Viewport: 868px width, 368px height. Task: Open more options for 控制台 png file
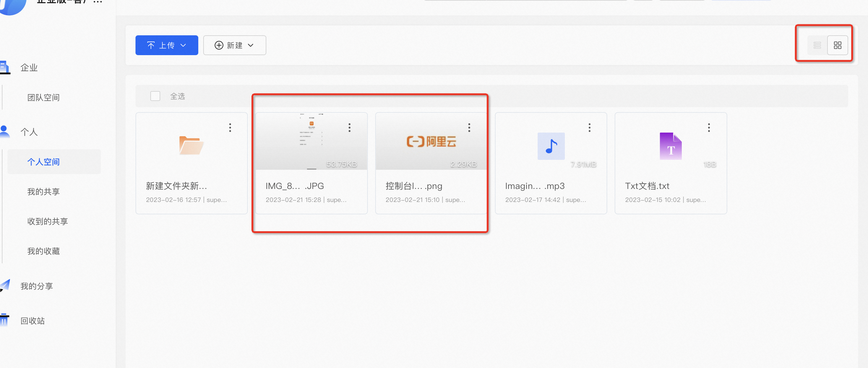[x=469, y=128]
